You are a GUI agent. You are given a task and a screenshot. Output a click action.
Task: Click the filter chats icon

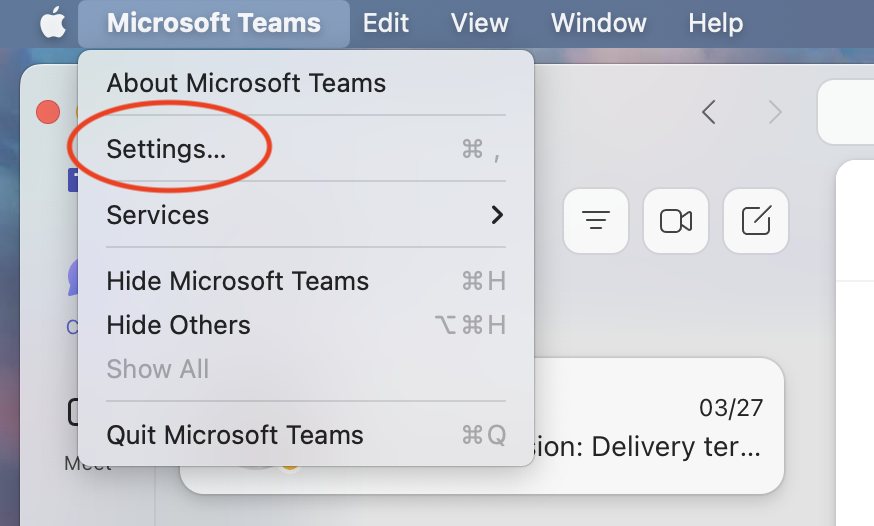pos(596,221)
